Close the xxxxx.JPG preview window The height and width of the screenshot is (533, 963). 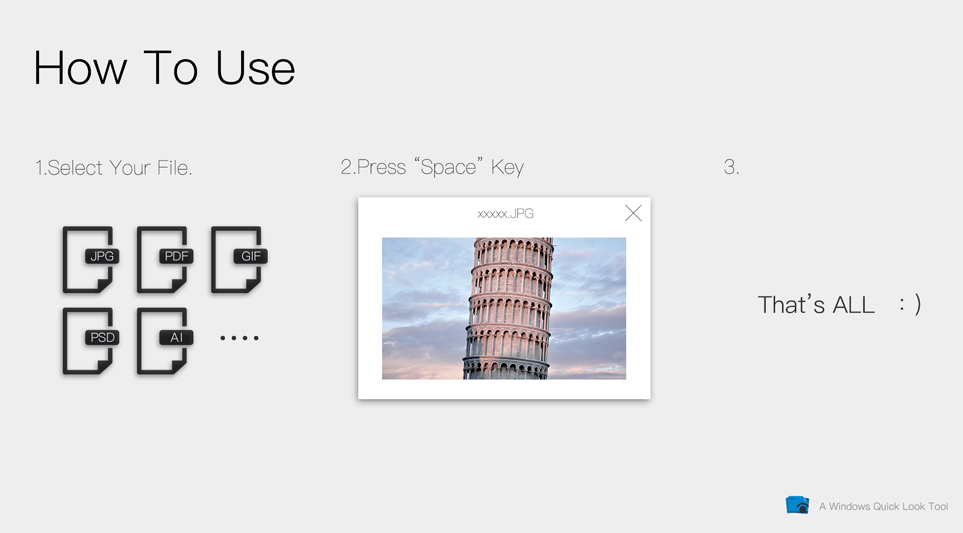tap(633, 213)
